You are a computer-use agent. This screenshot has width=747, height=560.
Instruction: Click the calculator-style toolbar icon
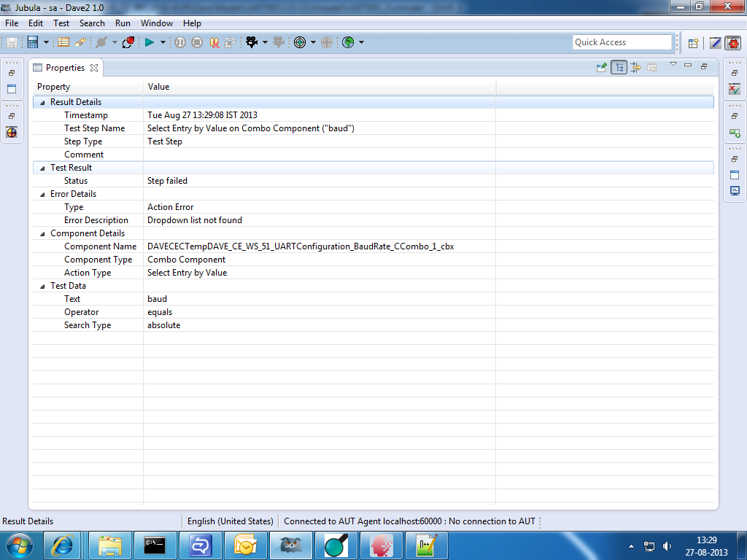click(x=32, y=42)
